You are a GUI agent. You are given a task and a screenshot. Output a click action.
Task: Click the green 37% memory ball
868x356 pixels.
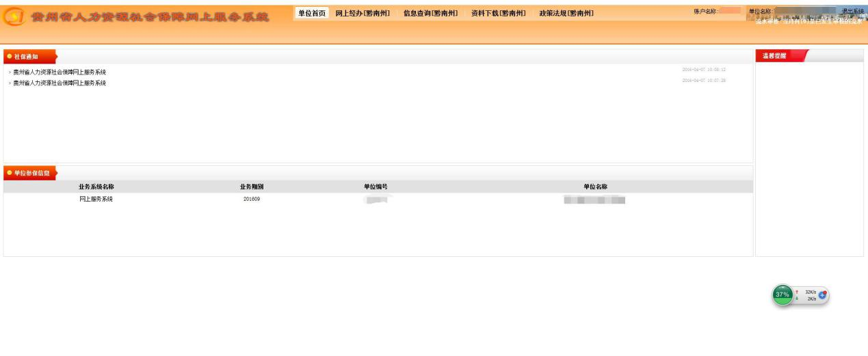click(782, 295)
